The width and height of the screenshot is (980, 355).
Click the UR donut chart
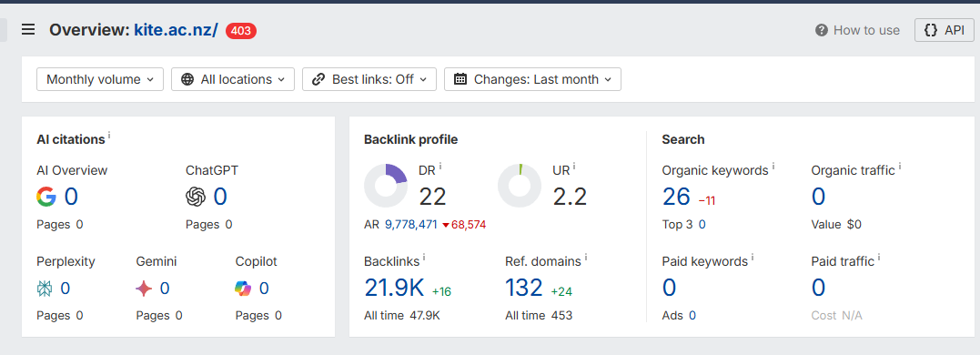coord(520,186)
